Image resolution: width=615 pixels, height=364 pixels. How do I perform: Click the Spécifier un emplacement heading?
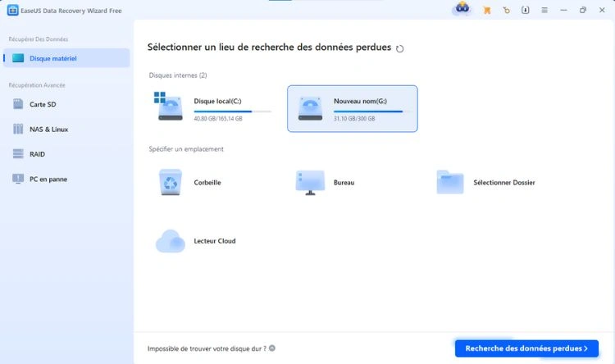click(x=186, y=149)
